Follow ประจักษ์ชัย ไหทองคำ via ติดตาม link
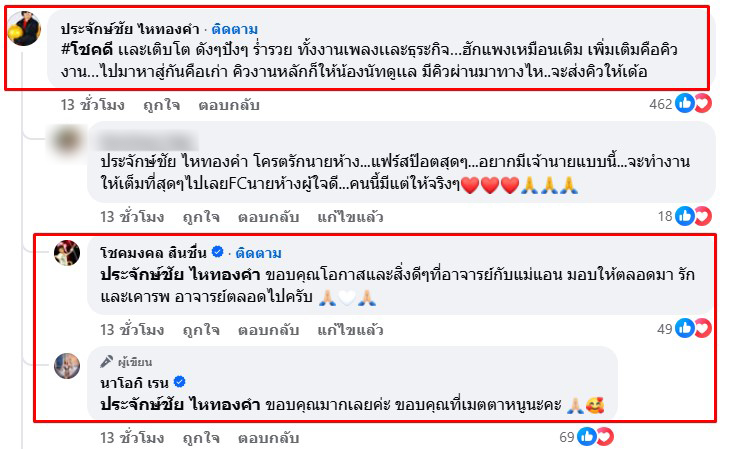The width and height of the screenshot is (751, 449). point(235,29)
